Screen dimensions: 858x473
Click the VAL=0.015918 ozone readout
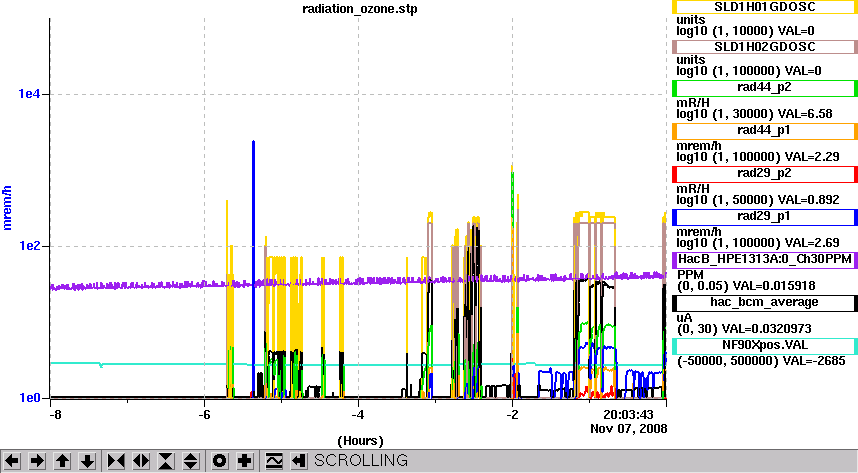pos(774,286)
